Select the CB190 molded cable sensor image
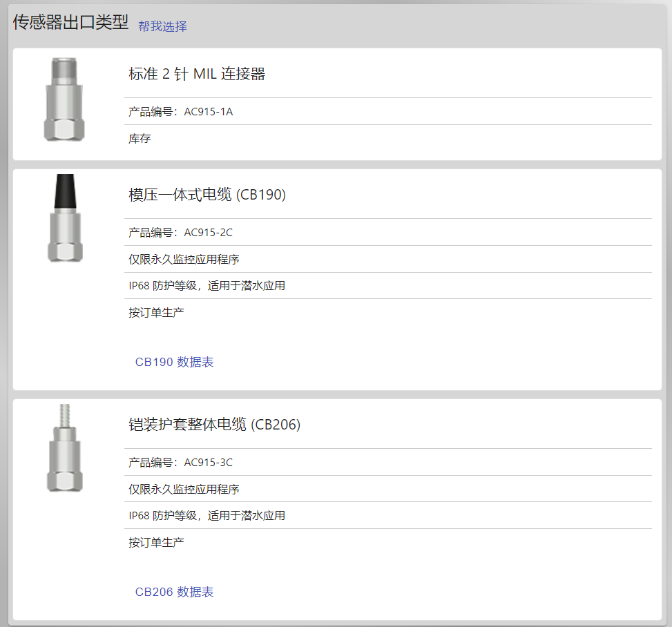672x627 pixels. point(65,218)
